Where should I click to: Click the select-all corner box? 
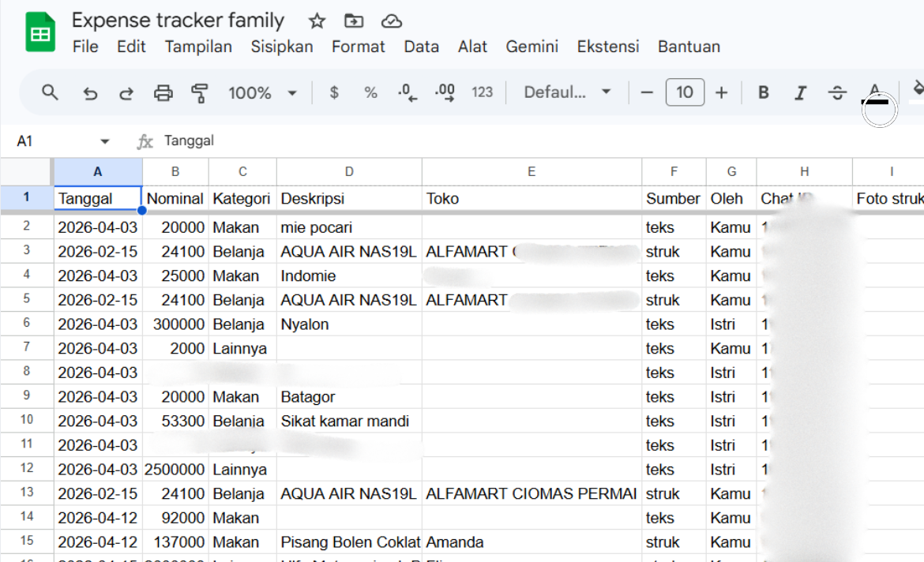[x=26, y=171]
